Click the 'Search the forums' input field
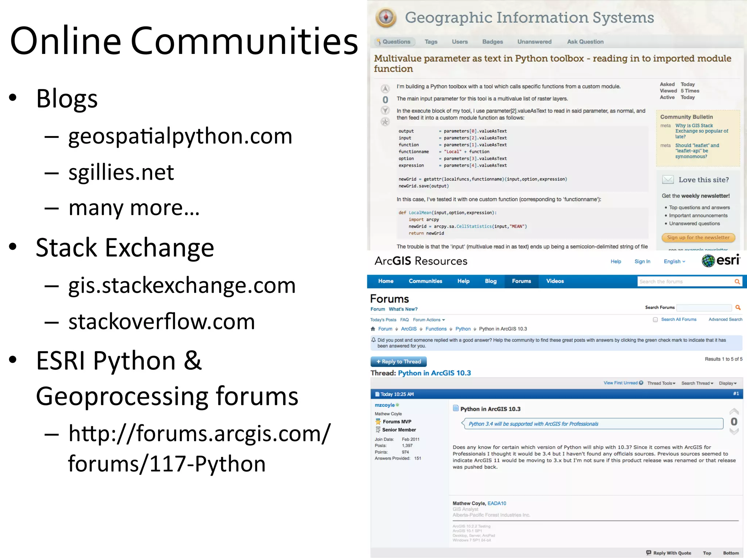The width and height of the screenshot is (747, 560). coord(686,281)
